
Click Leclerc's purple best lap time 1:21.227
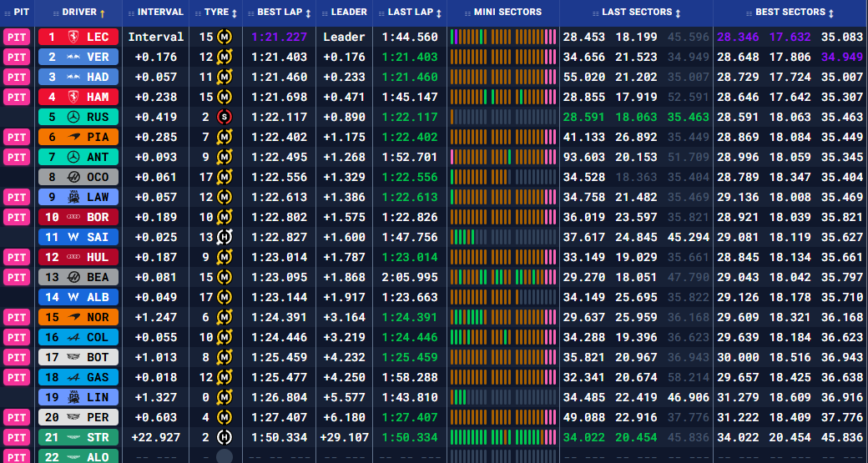(279, 37)
